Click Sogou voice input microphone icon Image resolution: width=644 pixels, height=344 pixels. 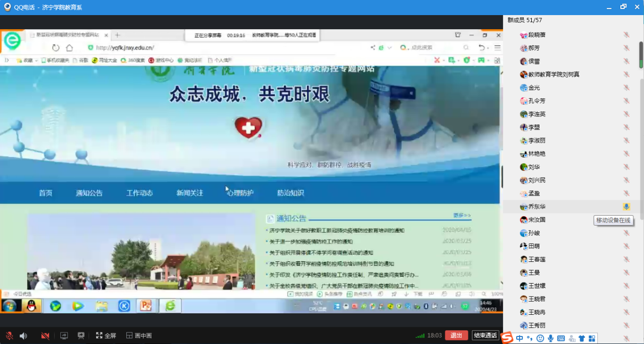point(550,338)
